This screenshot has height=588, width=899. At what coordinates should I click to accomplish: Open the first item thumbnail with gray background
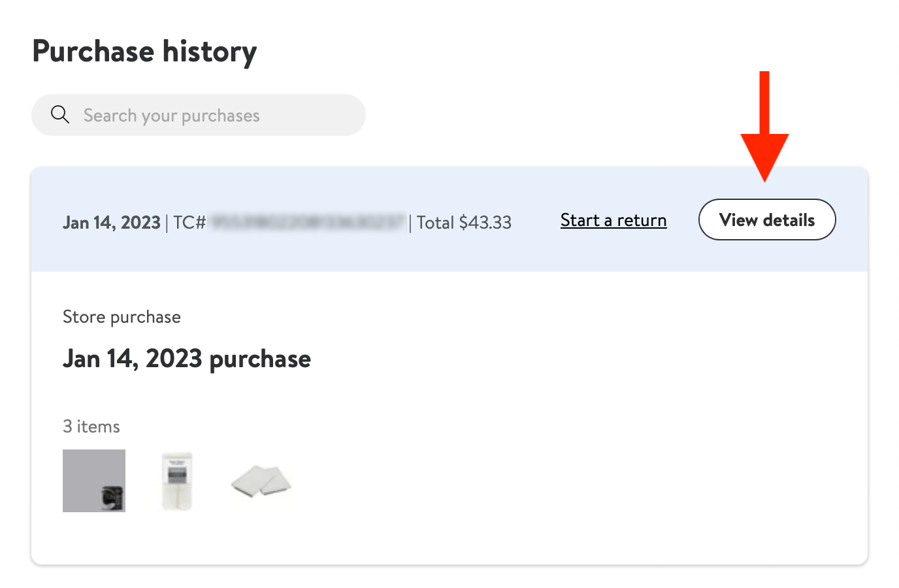click(93, 480)
